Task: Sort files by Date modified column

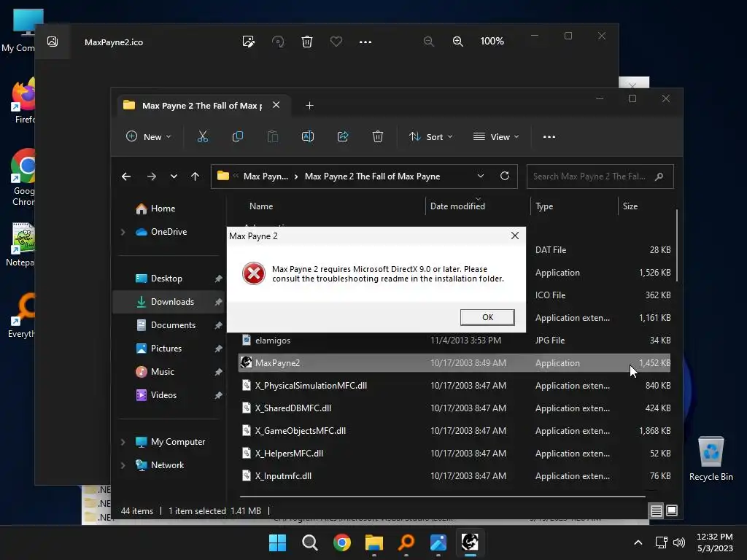Action: click(x=457, y=206)
